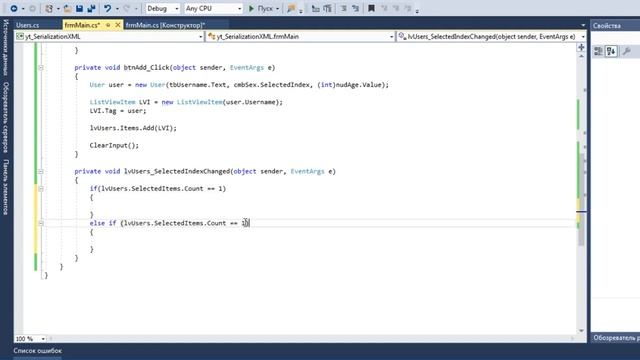This screenshot has height=360, width=640.
Task: Open the Источники данных side tab
Action: coord(6,47)
